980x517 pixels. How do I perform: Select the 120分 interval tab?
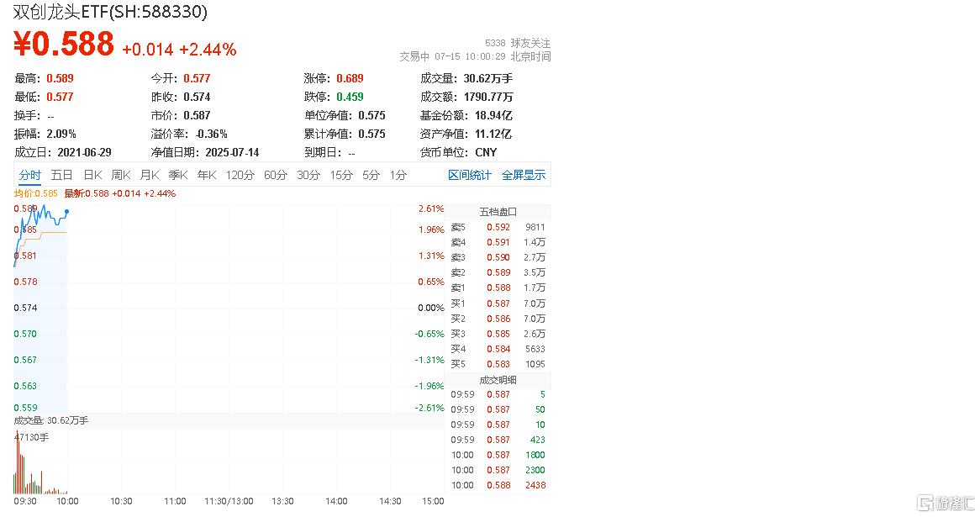point(240,175)
